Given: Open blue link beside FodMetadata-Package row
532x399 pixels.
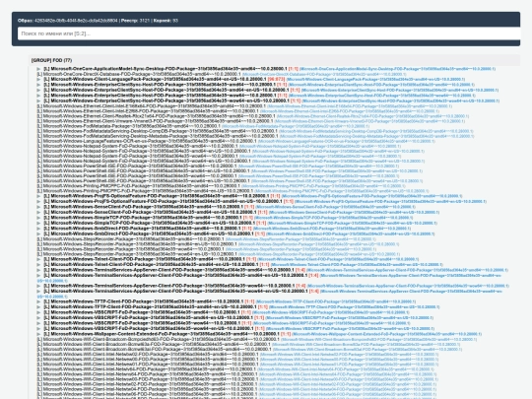Looking at the screenshot, I should pyautogui.click(x=296, y=126).
